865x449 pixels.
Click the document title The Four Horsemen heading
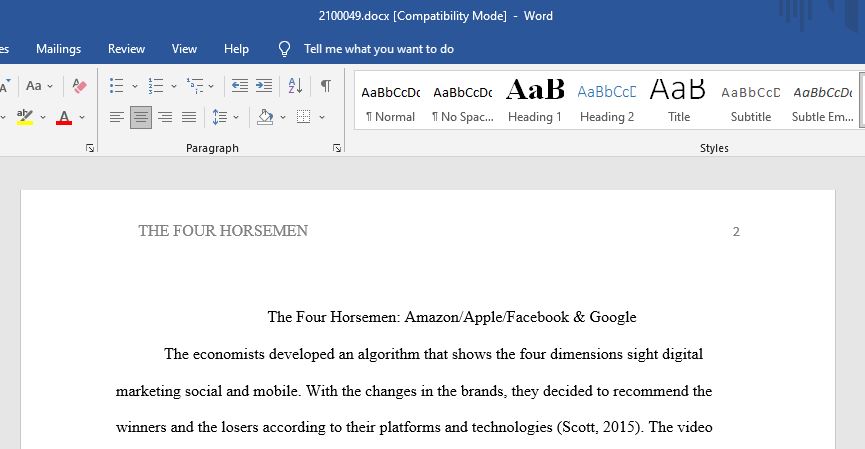point(452,317)
